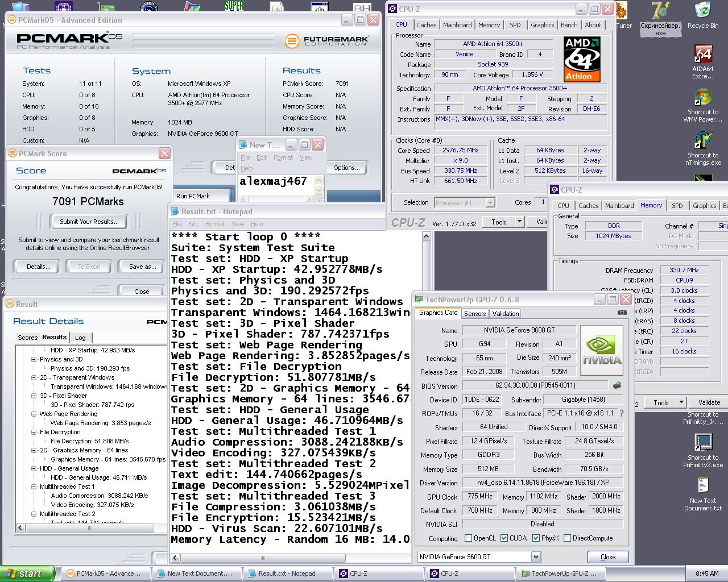The height and width of the screenshot is (582, 728).
Task: Open the graphics card selection dropdown in GPU-Z
Action: (x=535, y=557)
